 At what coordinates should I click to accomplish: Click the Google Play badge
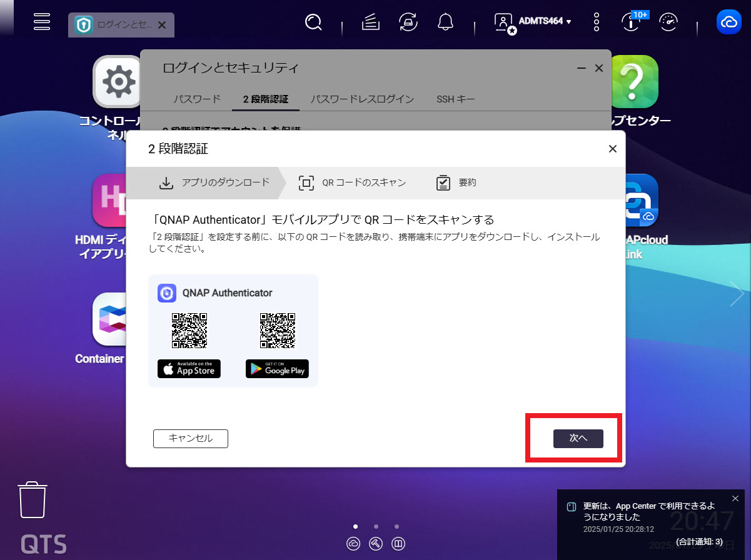point(277,369)
